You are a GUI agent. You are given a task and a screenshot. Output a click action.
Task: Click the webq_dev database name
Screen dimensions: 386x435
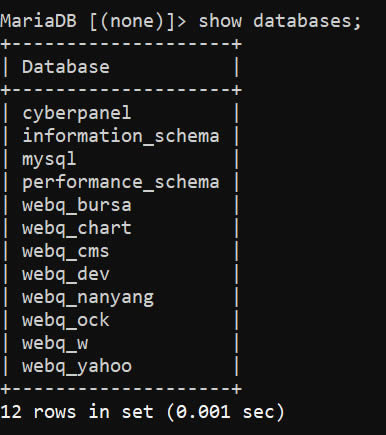pos(66,274)
